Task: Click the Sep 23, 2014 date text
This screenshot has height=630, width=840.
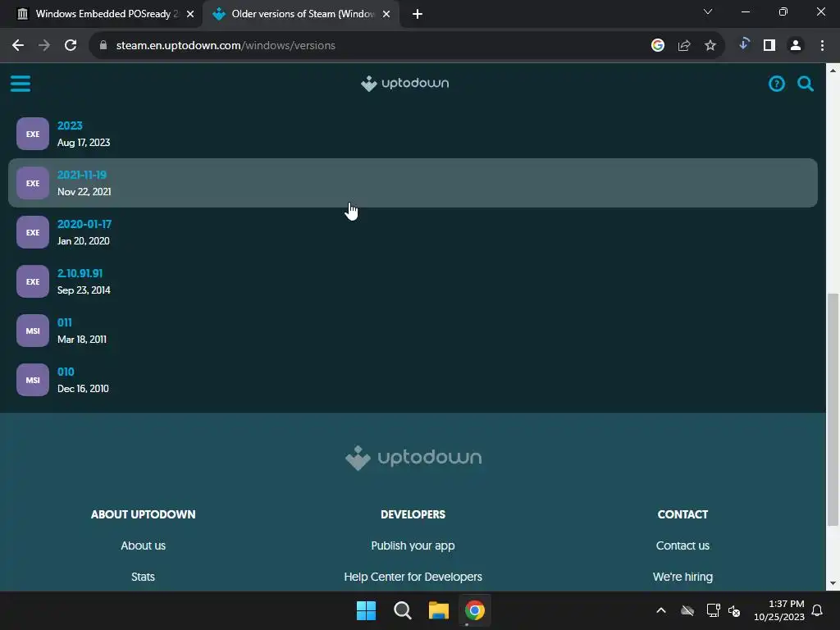Action: coord(84,290)
